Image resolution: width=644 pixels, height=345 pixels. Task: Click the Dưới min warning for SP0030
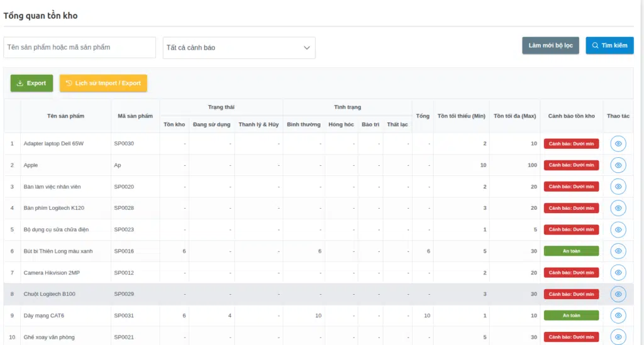[571, 143]
